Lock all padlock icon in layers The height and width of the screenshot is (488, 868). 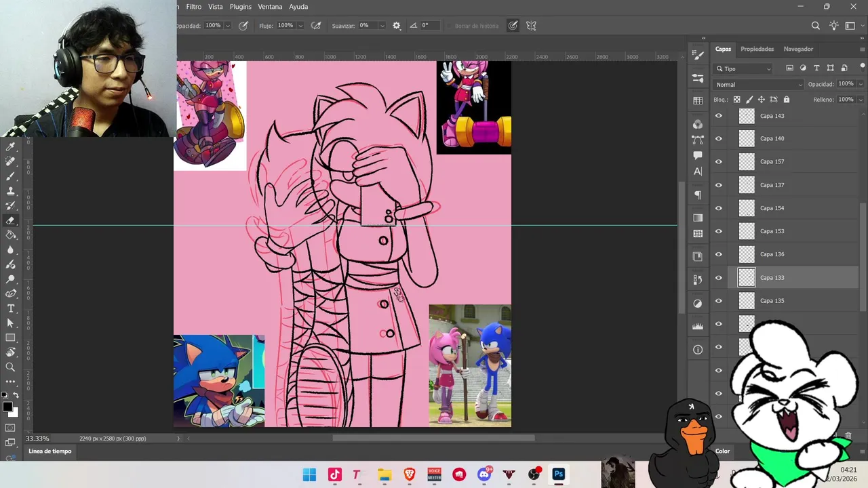click(787, 100)
